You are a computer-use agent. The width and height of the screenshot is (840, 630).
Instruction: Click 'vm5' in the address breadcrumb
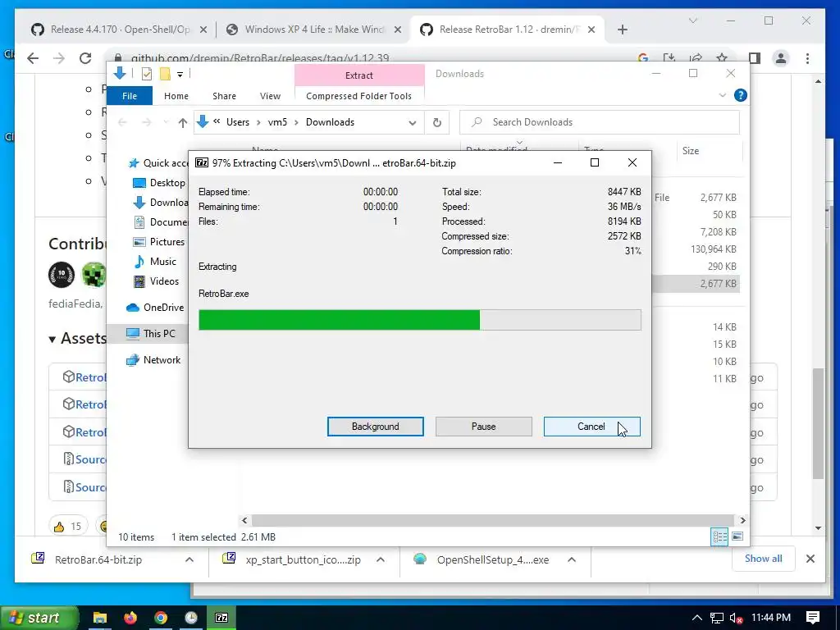[277, 122]
